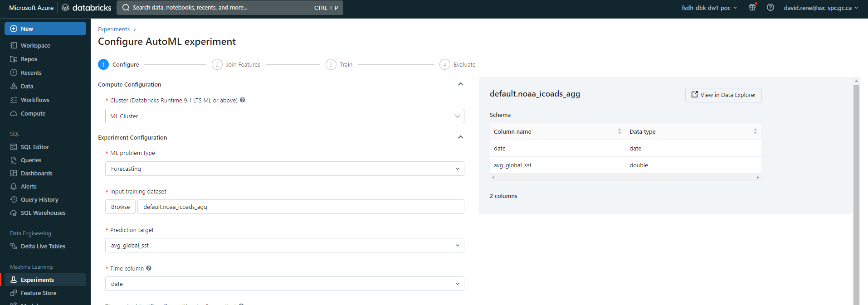Viewport: 868px width, 305px height.
Task: Expand the Prediction target dropdown
Action: pos(284,245)
